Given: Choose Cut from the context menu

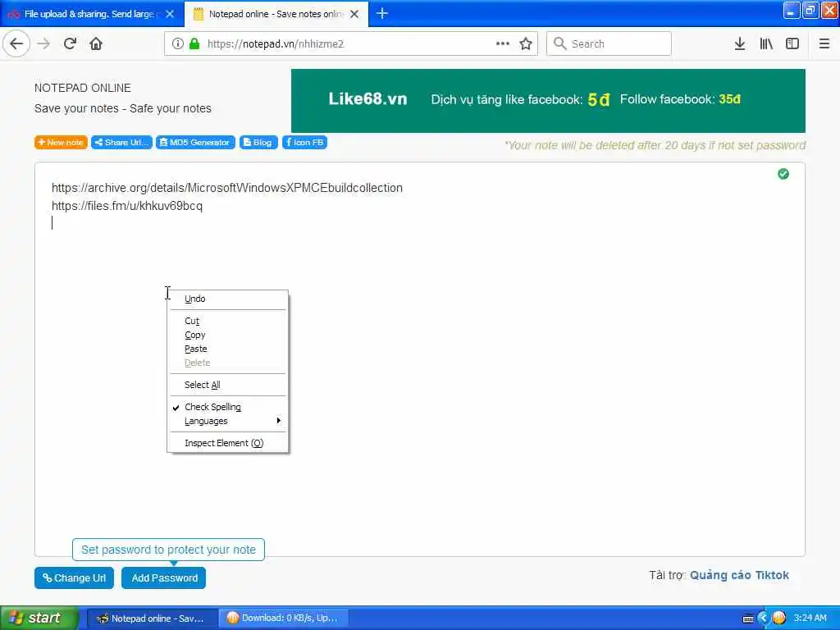Looking at the screenshot, I should [228, 321].
